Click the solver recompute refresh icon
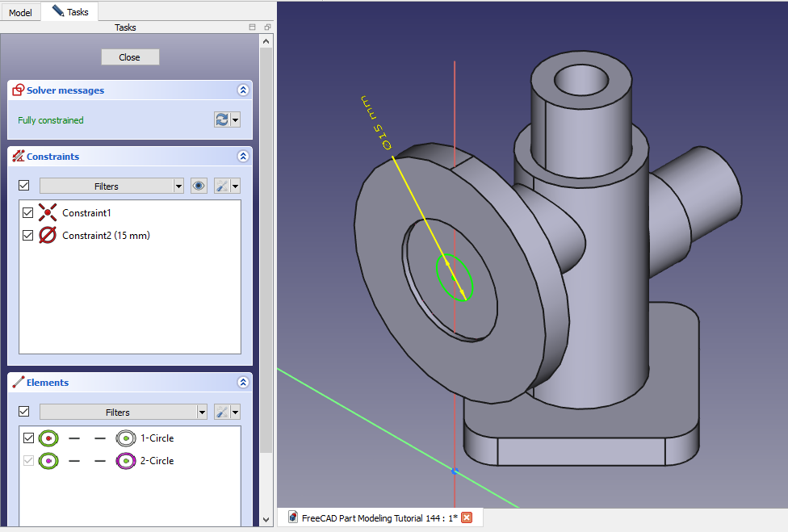Viewport: 788px width, 532px height. point(221,119)
